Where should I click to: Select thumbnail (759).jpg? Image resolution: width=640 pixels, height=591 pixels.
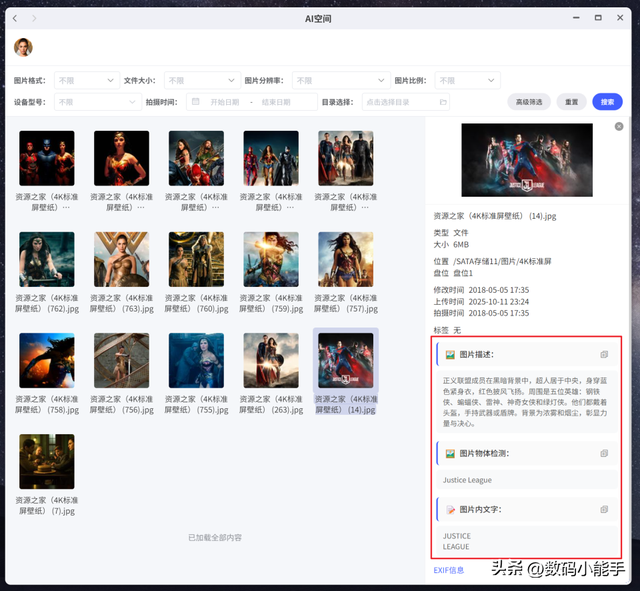(x=271, y=259)
